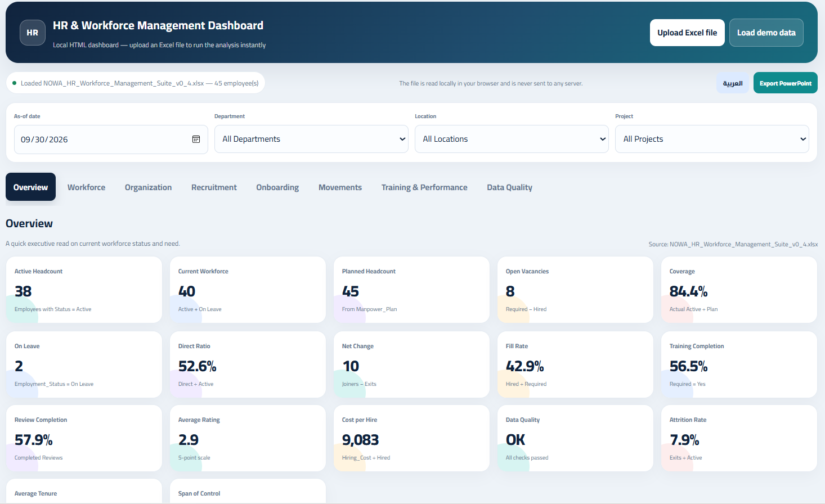Image resolution: width=825 pixels, height=504 pixels.
Task: Click Upload Excel file button
Action: click(x=687, y=33)
